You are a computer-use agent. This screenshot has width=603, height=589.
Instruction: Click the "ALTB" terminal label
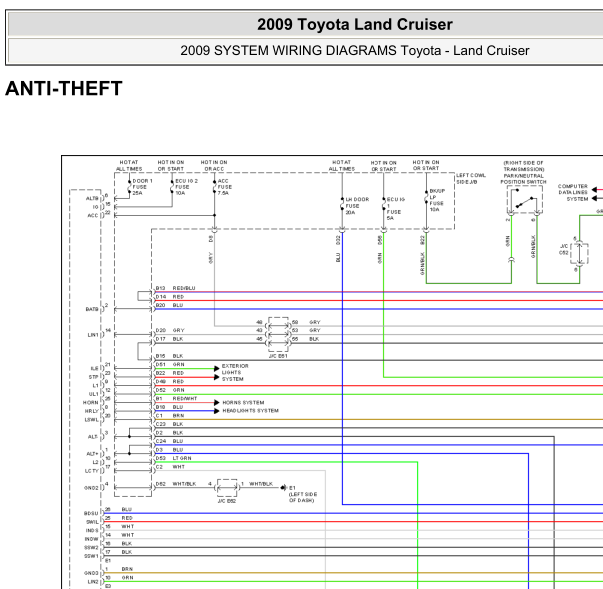[x=92, y=198]
